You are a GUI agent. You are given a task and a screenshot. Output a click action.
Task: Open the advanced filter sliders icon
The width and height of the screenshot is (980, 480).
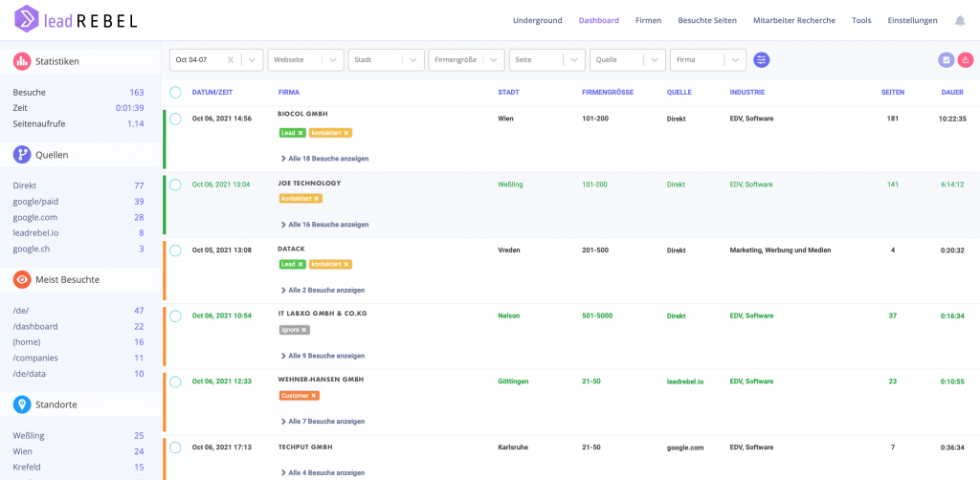point(761,60)
